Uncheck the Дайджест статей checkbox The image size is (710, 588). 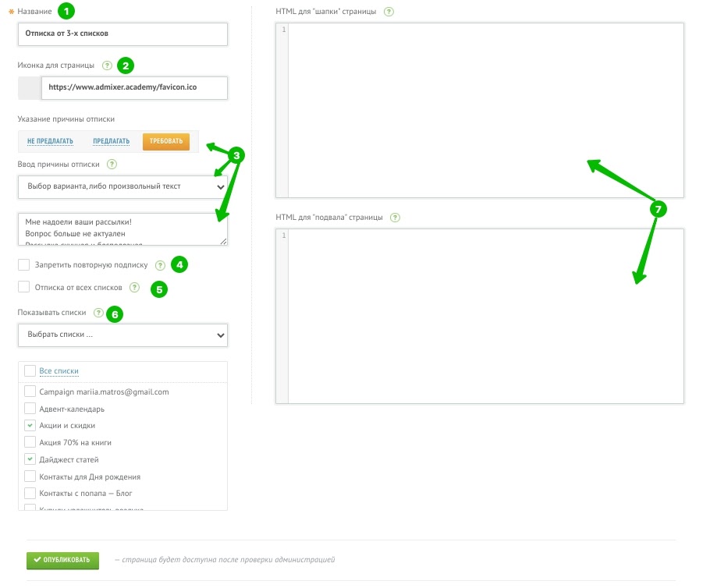(x=30, y=459)
